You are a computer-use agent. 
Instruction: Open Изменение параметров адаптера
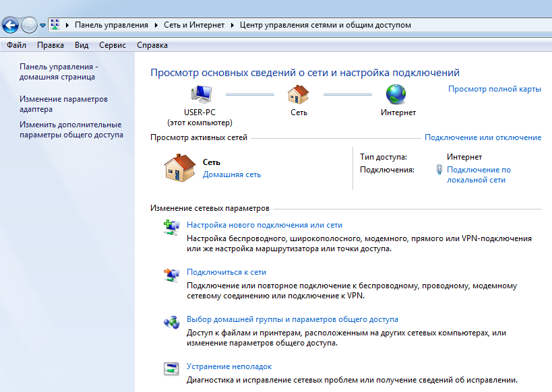(63, 104)
